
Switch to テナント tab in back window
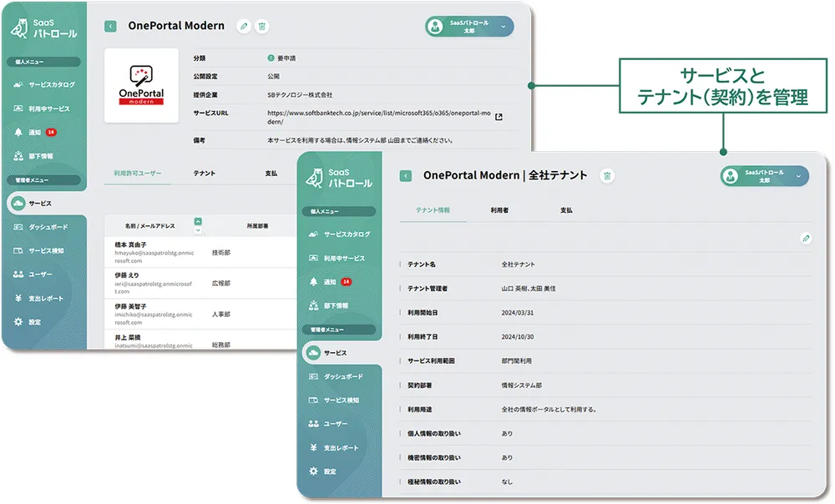click(x=205, y=174)
